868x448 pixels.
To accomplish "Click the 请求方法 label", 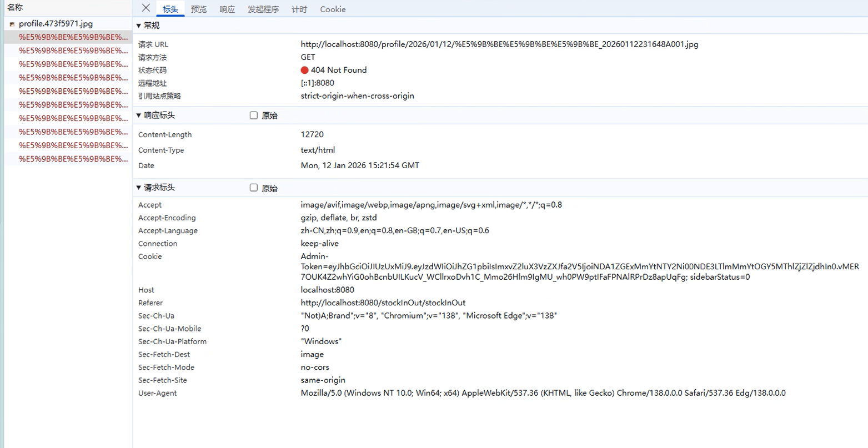I will [152, 57].
